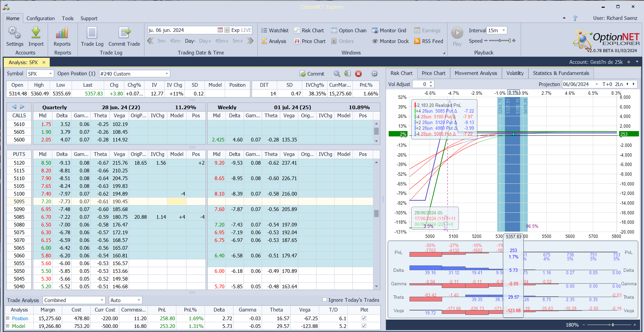This screenshot has width=644, height=332.
Task: Open the Settings gear in Accounts group
Action: pos(14,33)
